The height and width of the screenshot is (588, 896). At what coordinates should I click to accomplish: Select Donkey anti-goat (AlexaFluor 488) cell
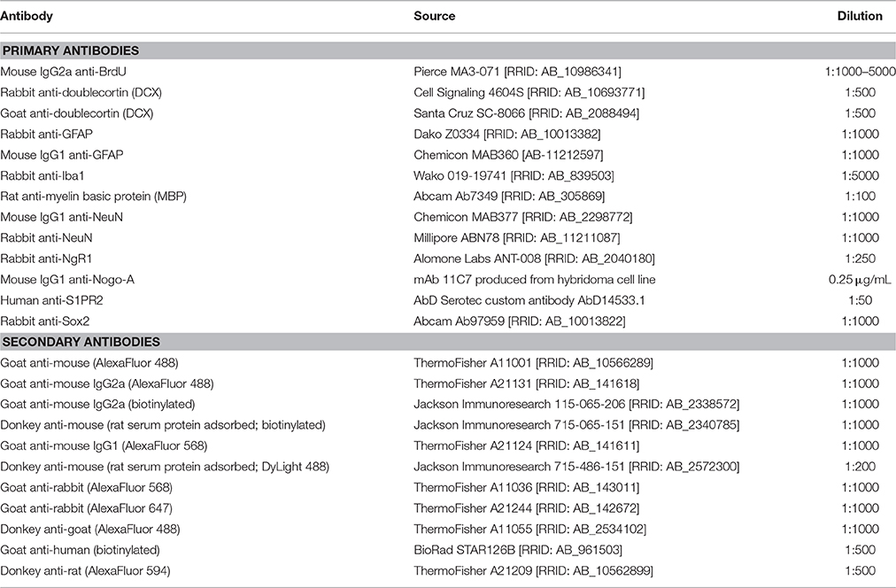(89, 530)
